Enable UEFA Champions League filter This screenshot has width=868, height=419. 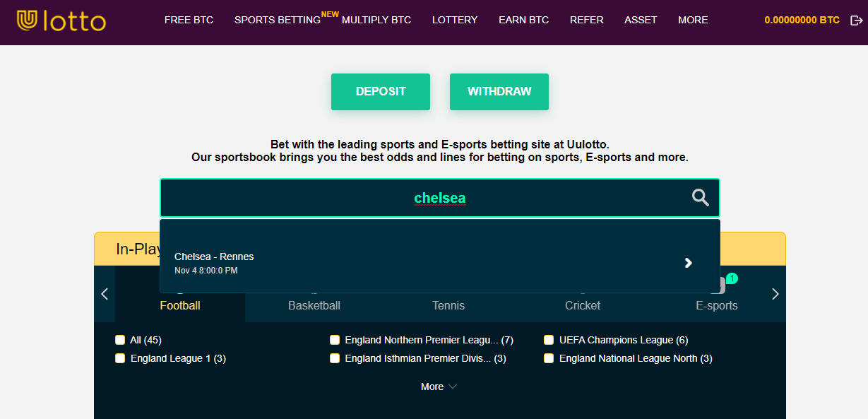[x=549, y=340]
